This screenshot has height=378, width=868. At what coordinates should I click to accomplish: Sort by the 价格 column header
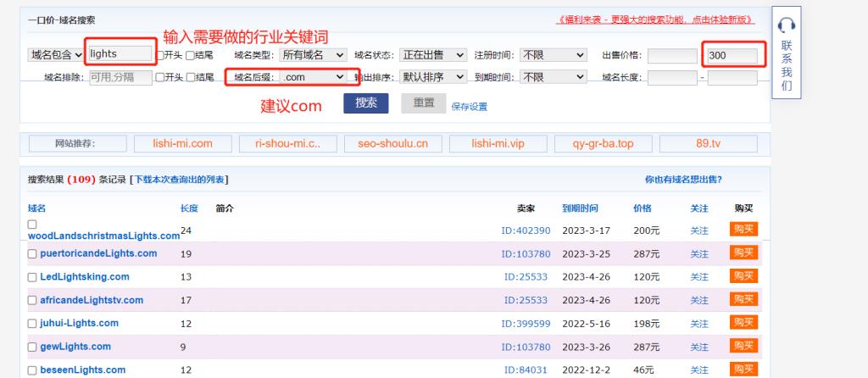643,208
